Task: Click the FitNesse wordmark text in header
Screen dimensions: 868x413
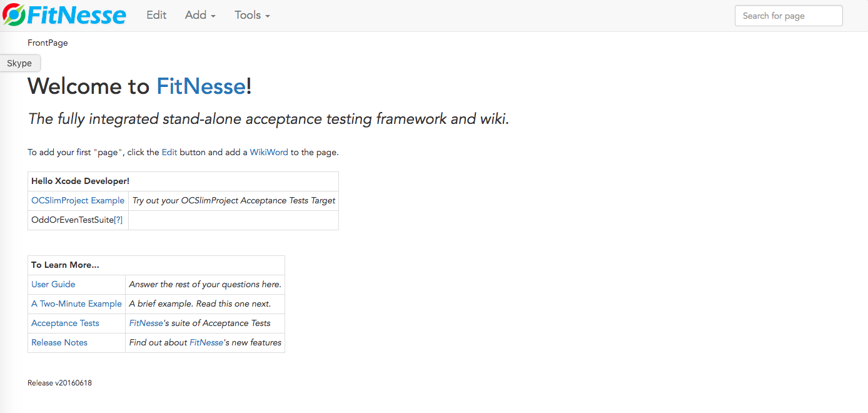Action: coord(77,15)
